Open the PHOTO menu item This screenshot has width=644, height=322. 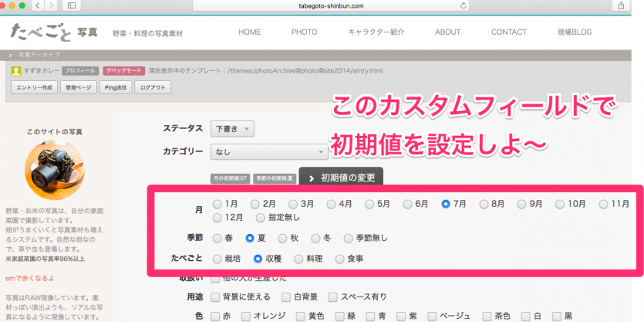pos(304,32)
